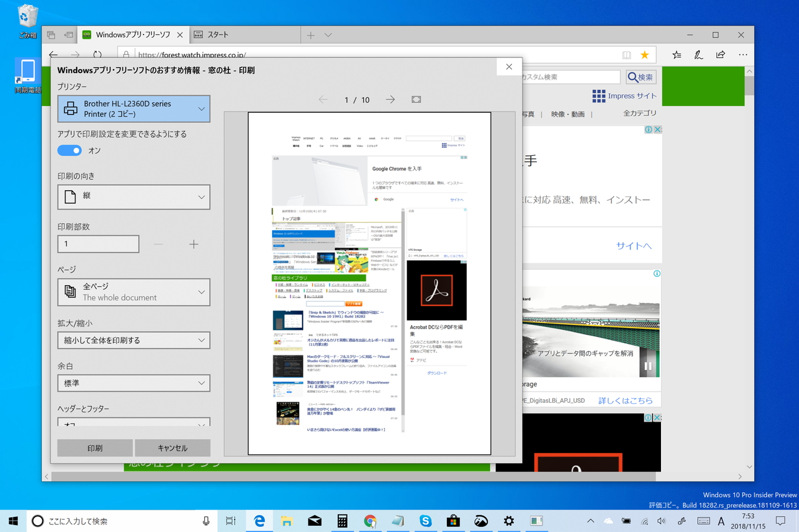Click the microphone icon in search box

click(x=206, y=521)
